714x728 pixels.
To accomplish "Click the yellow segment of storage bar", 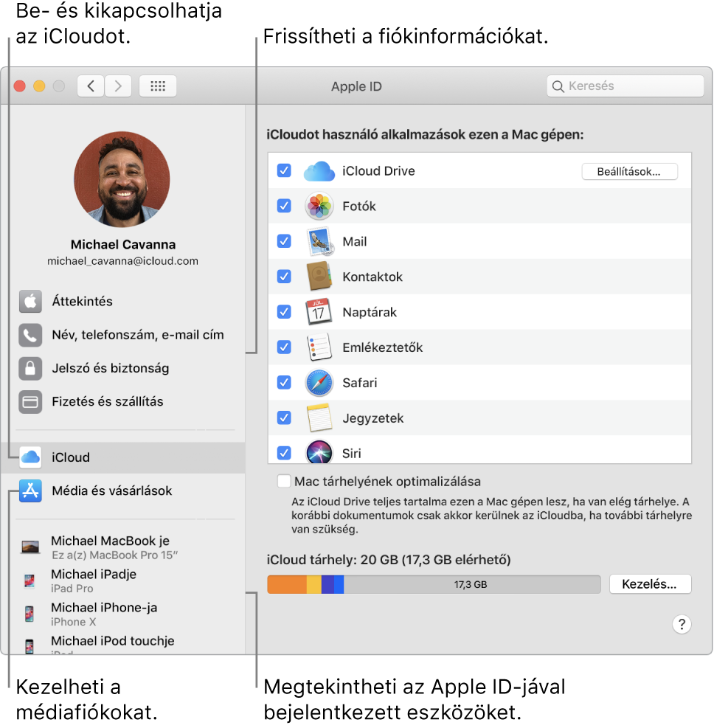I will tap(314, 584).
